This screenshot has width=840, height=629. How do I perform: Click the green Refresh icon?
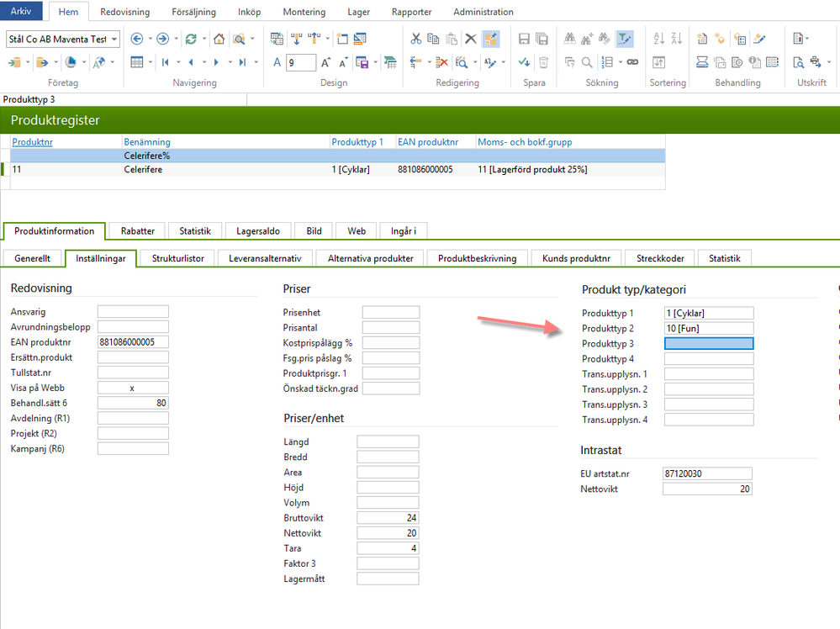[x=191, y=39]
